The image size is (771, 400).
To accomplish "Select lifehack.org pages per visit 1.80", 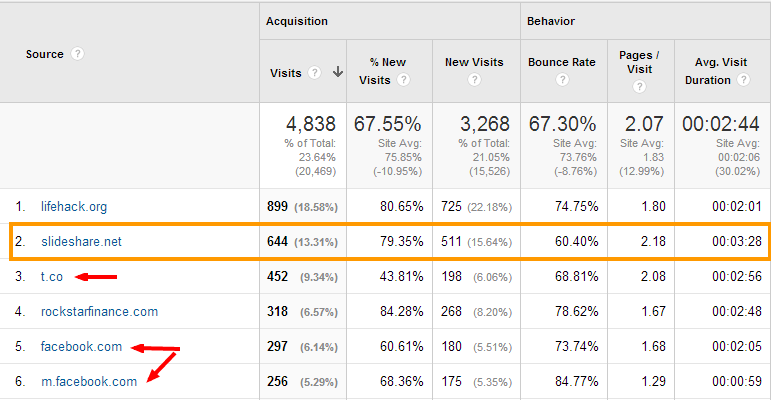I will pos(653,206).
